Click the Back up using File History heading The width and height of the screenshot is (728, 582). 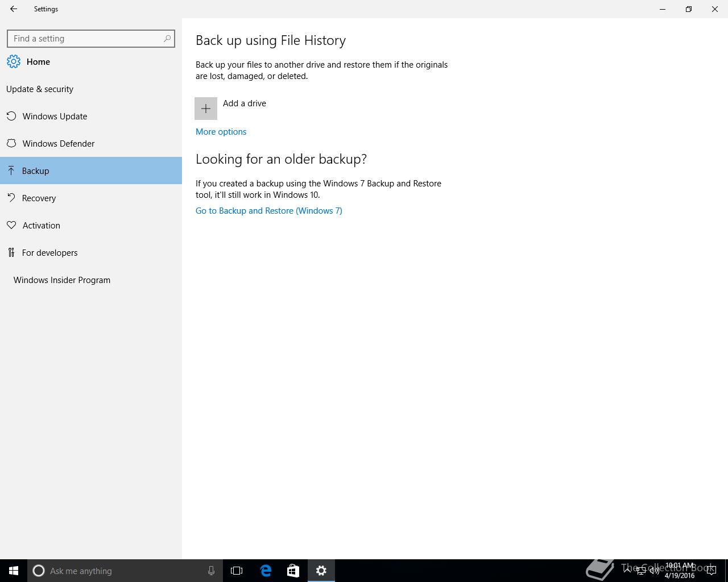271,40
